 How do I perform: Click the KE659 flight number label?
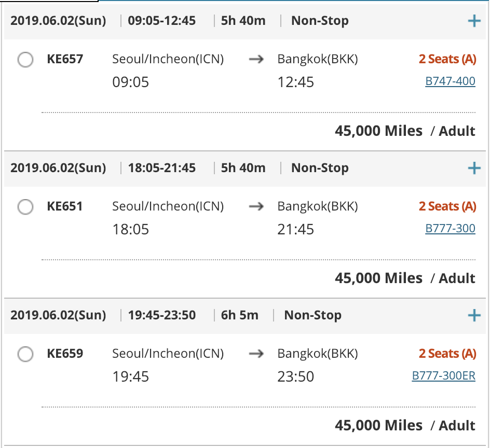click(65, 354)
